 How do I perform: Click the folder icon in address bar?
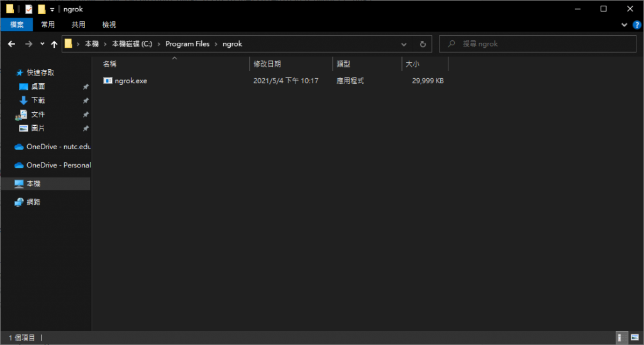tap(69, 43)
